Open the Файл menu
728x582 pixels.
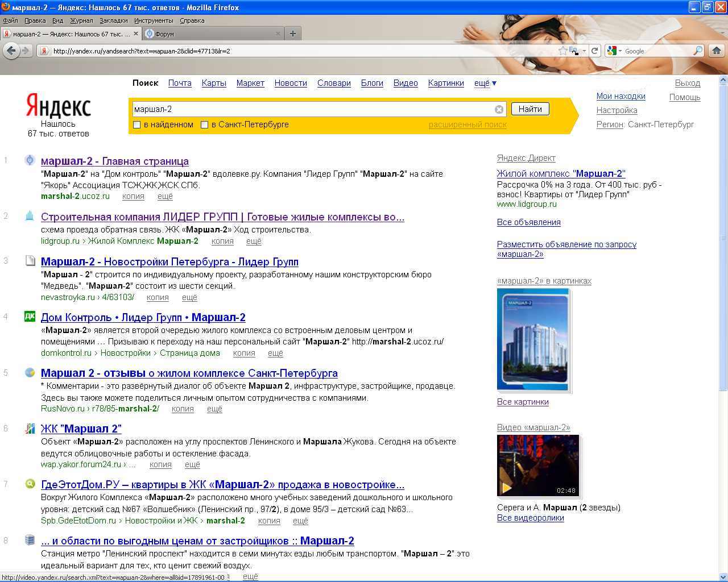click(x=10, y=20)
